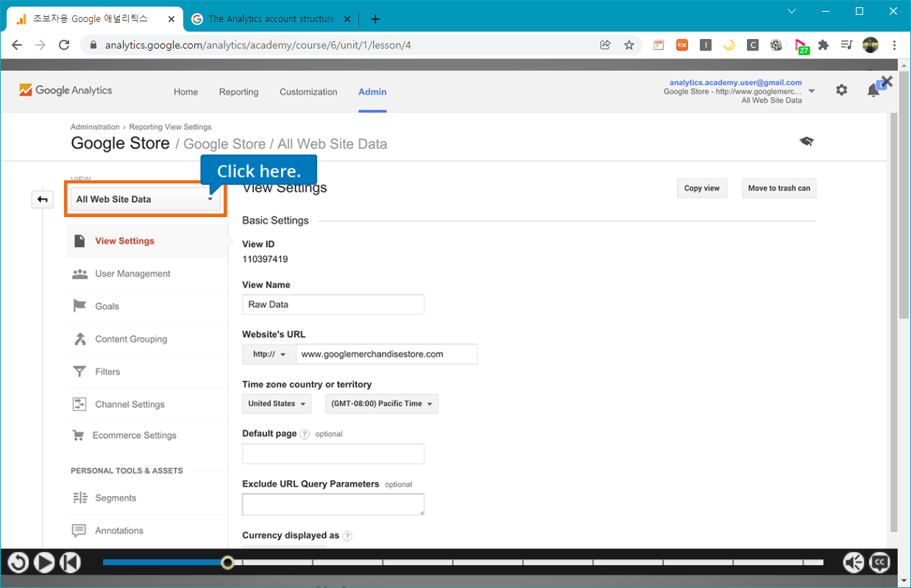Click the film reel extension icon
This screenshot has width=911, height=588.
[x=776, y=45]
